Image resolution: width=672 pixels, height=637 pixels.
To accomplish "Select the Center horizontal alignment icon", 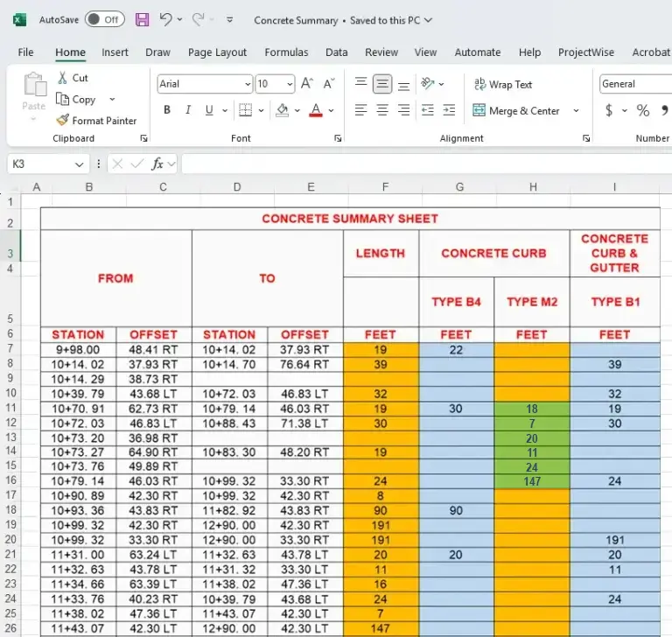I will 382,110.
